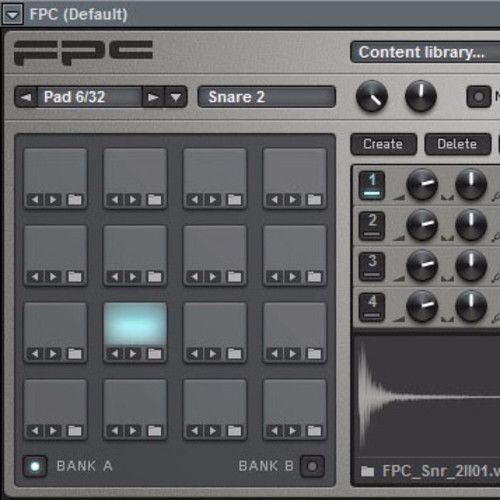
Task: Open the folder icon beside FPC_Snr_2ll01 file
Action: tap(368, 471)
